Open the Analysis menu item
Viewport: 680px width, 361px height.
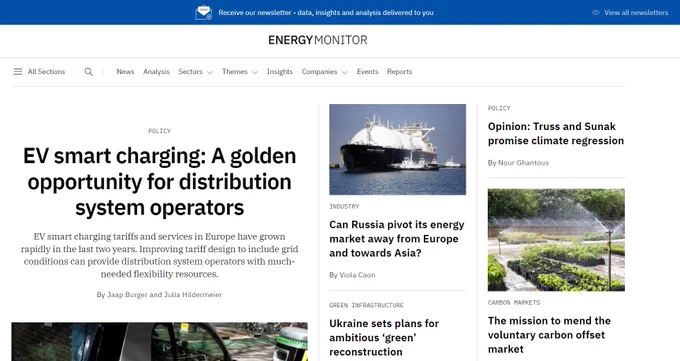pos(156,72)
